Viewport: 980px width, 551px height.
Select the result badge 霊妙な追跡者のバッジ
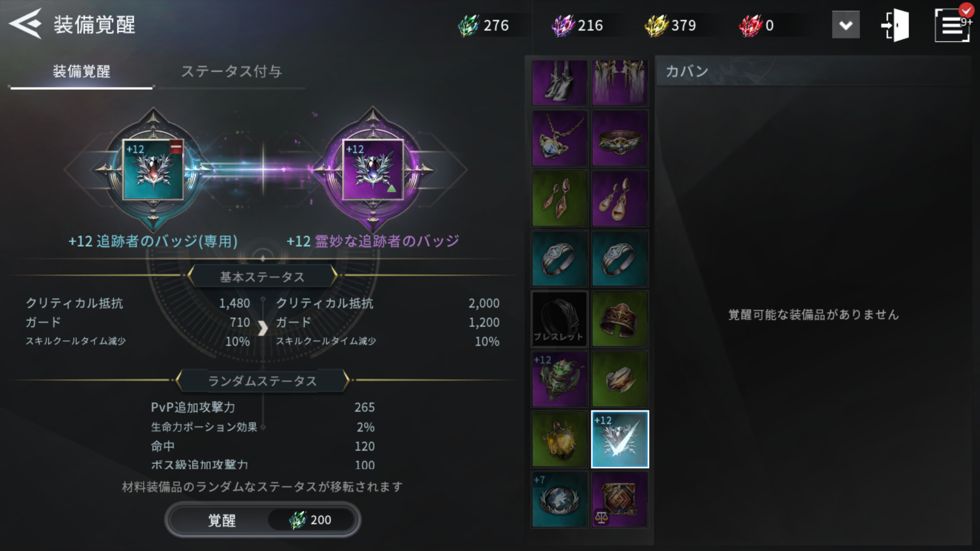373,169
